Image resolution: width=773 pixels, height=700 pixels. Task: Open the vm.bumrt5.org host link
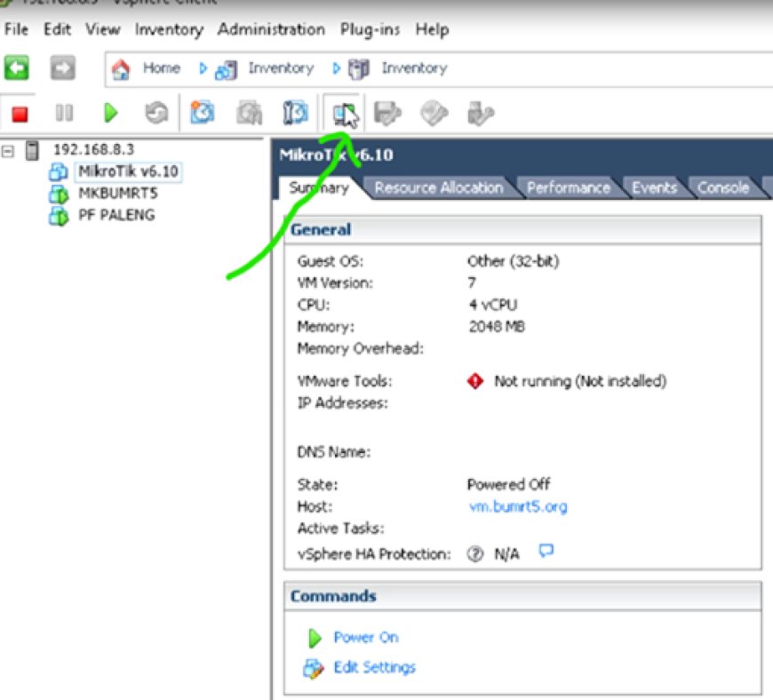click(x=518, y=506)
